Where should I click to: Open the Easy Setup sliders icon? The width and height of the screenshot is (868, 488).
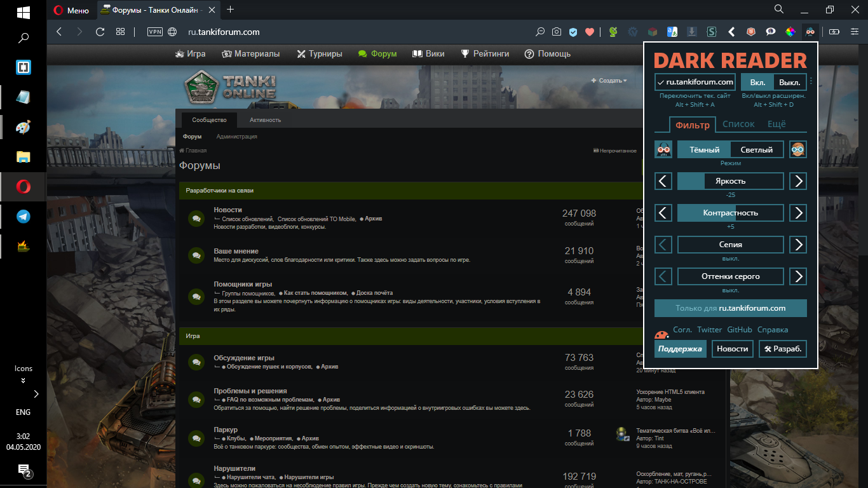(x=853, y=32)
